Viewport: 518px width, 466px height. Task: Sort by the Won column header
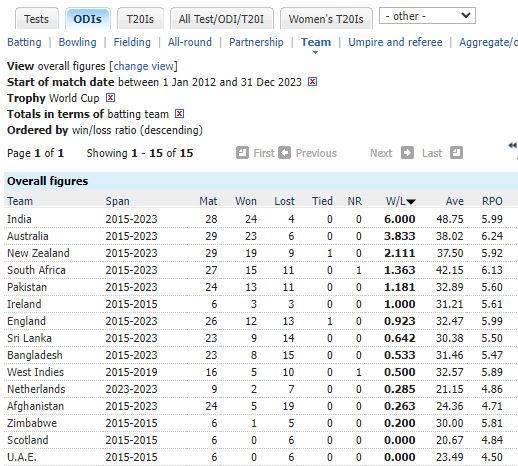(246, 201)
